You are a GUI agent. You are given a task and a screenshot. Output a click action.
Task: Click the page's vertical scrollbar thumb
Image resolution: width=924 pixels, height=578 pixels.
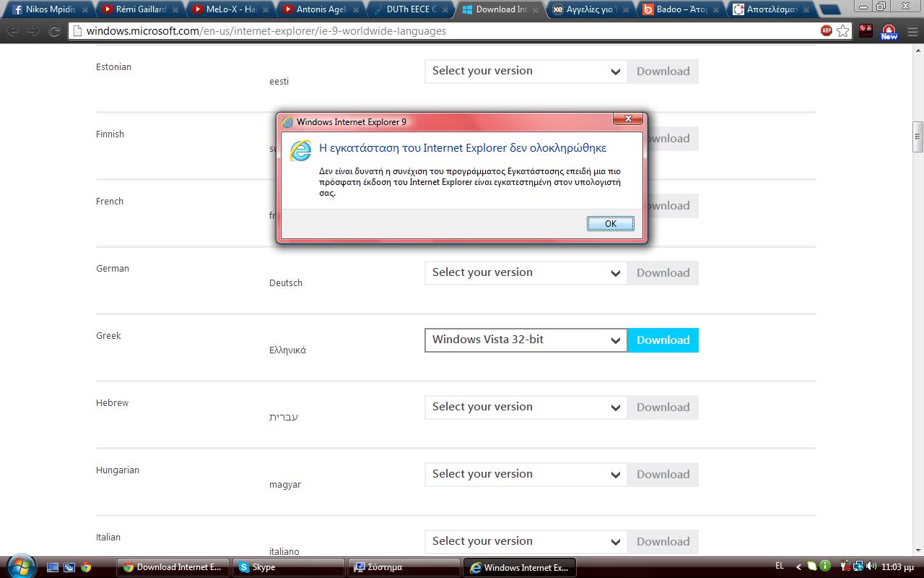point(918,137)
